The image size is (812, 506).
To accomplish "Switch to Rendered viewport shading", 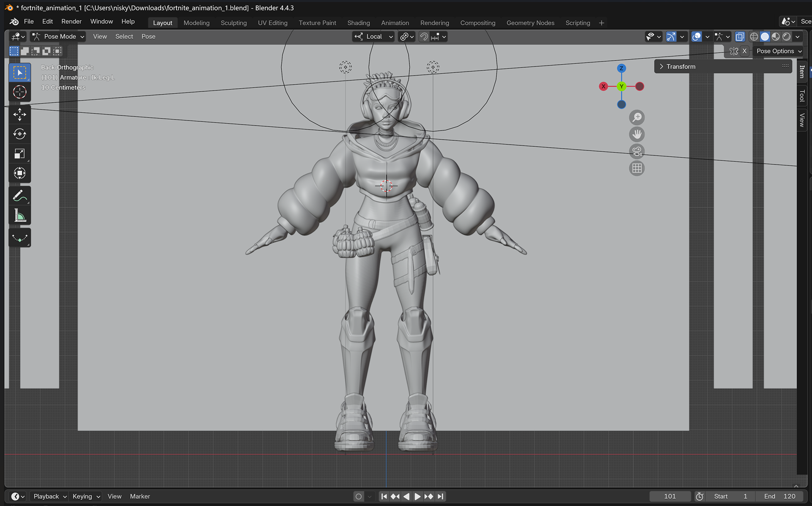I will click(x=787, y=37).
